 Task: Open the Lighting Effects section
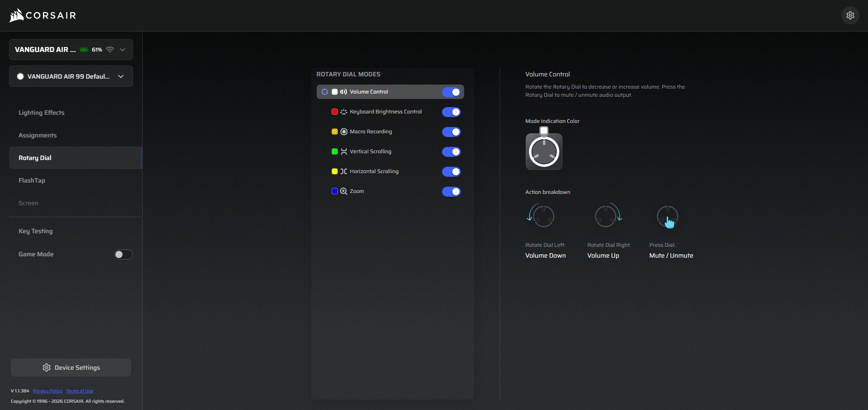tap(41, 113)
